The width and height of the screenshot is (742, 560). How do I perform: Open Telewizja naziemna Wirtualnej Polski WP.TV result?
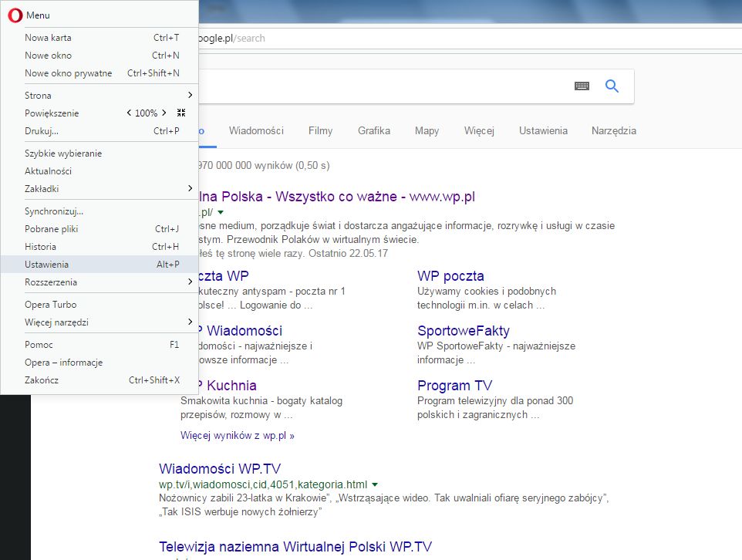(295, 547)
